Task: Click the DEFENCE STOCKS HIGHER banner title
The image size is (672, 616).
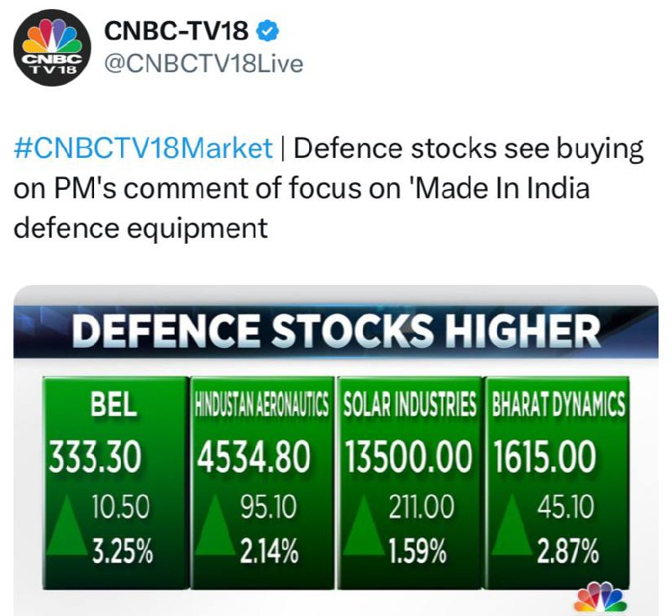Action: click(336, 331)
